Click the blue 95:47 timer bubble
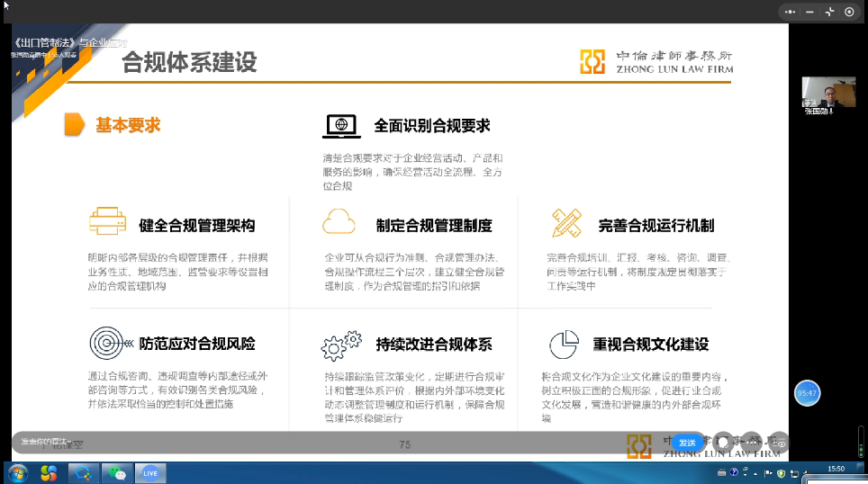This screenshot has height=484, width=868. tap(806, 393)
